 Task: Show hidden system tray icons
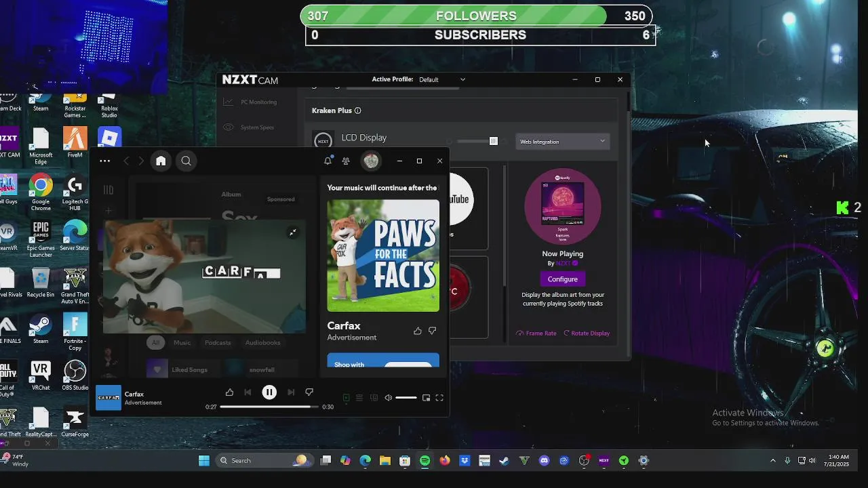[x=772, y=461]
